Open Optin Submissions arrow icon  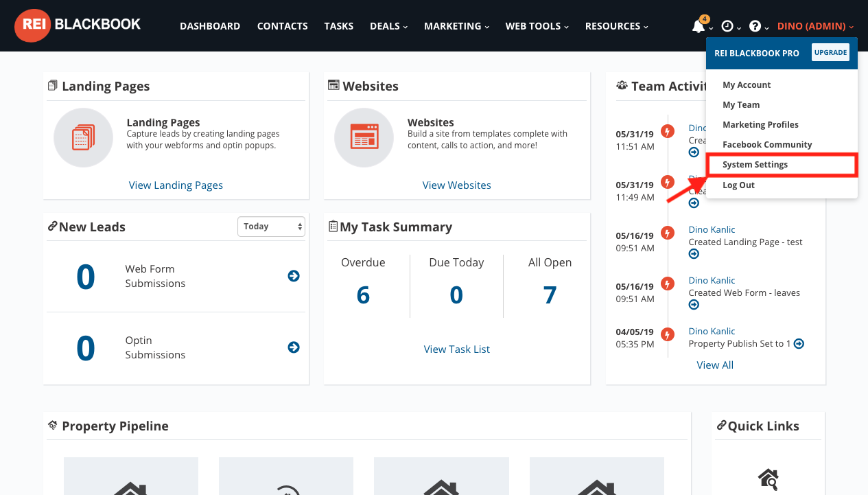click(294, 347)
